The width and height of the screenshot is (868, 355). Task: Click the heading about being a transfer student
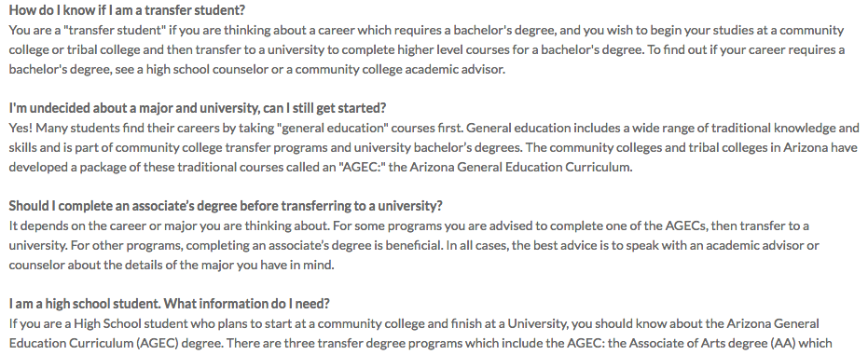click(127, 10)
